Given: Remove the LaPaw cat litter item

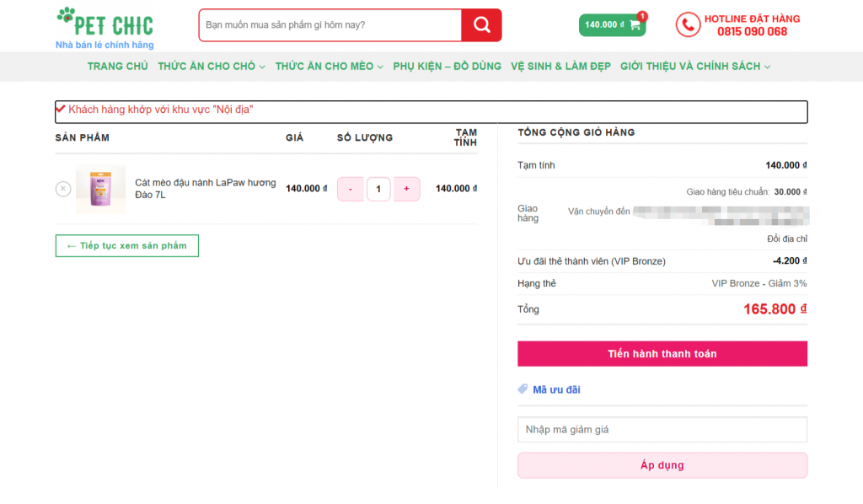Looking at the screenshot, I should coord(63,189).
